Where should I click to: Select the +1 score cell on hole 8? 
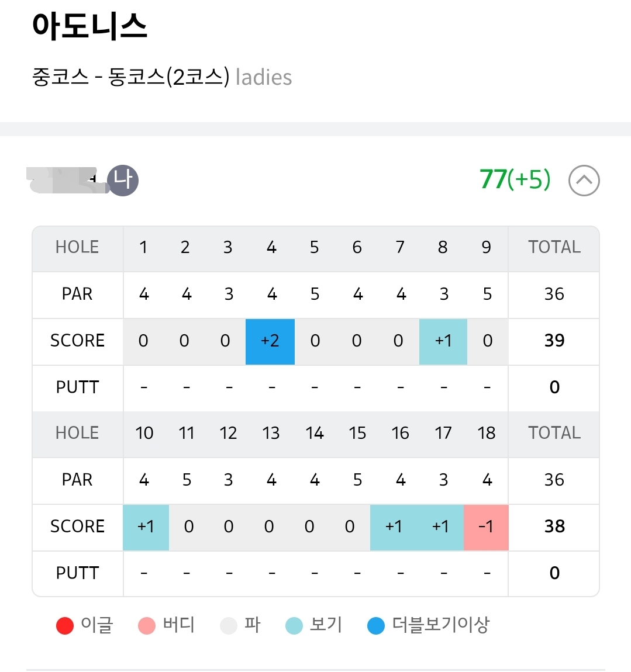click(443, 341)
